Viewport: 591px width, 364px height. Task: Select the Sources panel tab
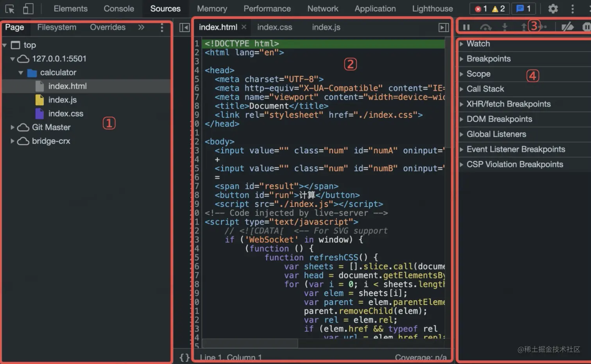pyautogui.click(x=165, y=9)
